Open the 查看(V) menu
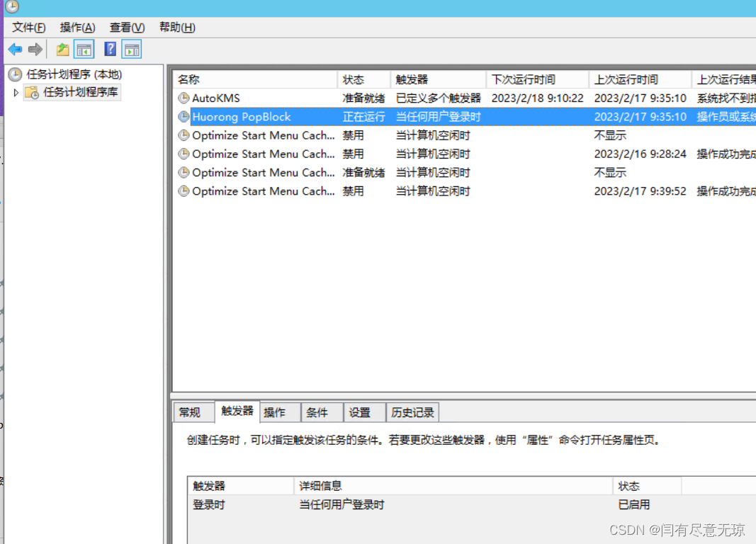This screenshot has height=544, width=756. click(x=127, y=28)
